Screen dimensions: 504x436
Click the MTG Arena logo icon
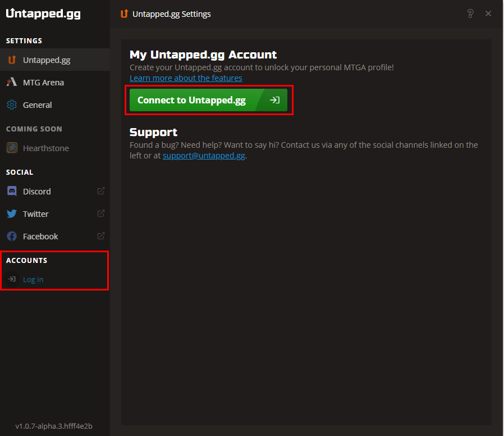(12, 82)
